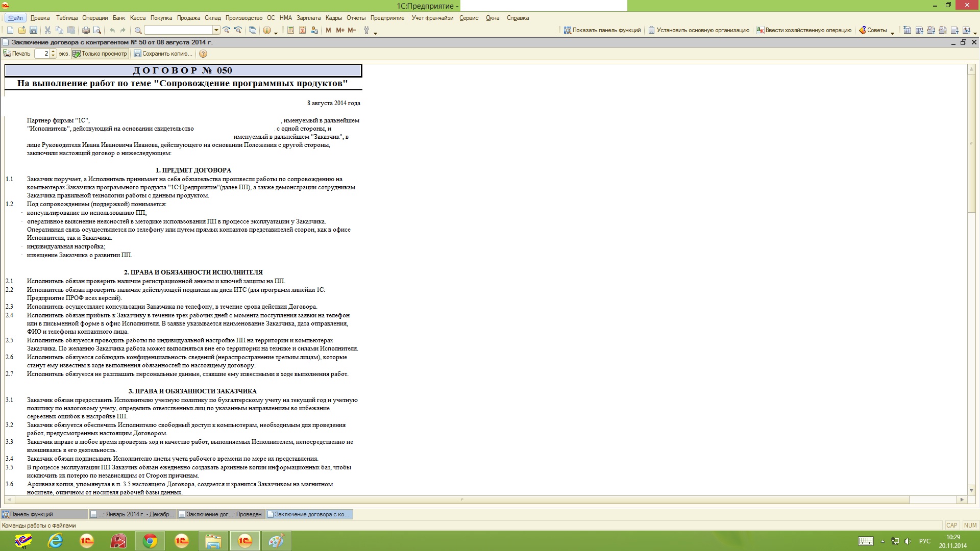Switch to the Панель функций window tab
This screenshot has height=551, width=980.
coord(44,514)
